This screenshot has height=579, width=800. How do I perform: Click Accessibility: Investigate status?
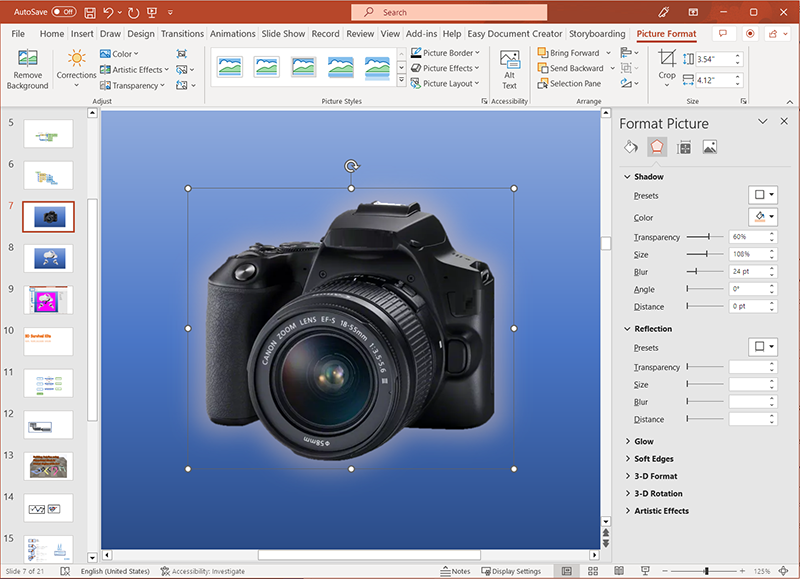[x=203, y=571]
